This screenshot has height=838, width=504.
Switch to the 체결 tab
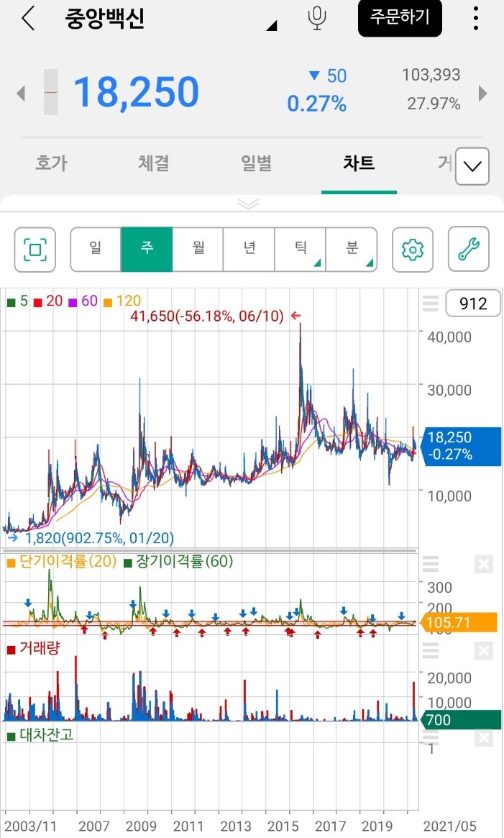click(153, 163)
